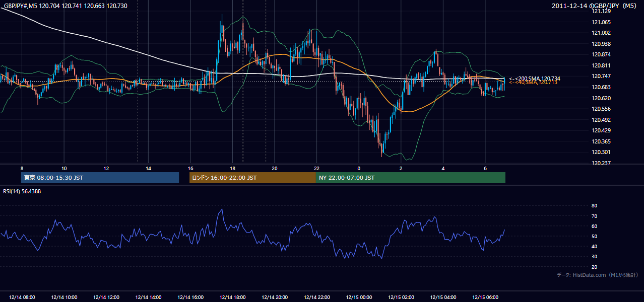Select the ロンドン 16:00-22:00 JST session bar

(x=252, y=178)
